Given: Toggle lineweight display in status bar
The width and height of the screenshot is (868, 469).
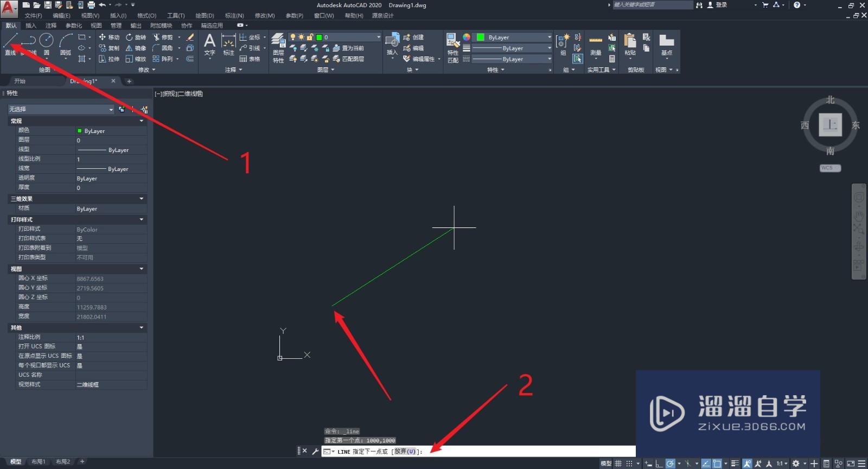Looking at the screenshot, I should (x=735, y=464).
